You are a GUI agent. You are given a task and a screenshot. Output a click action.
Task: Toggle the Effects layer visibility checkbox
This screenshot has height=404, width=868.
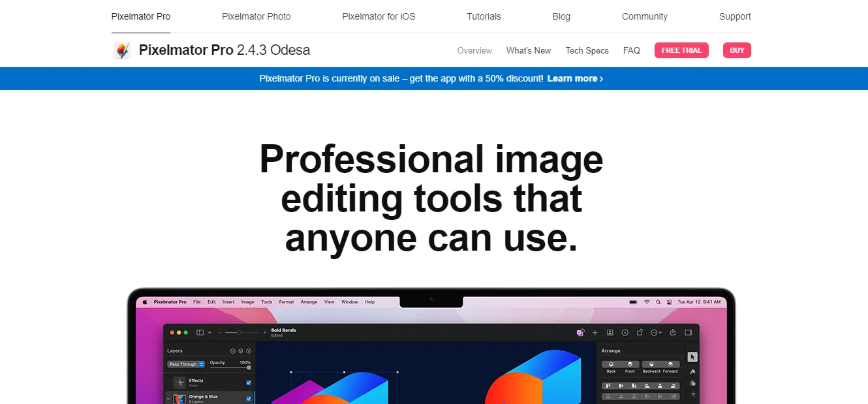tap(249, 382)
